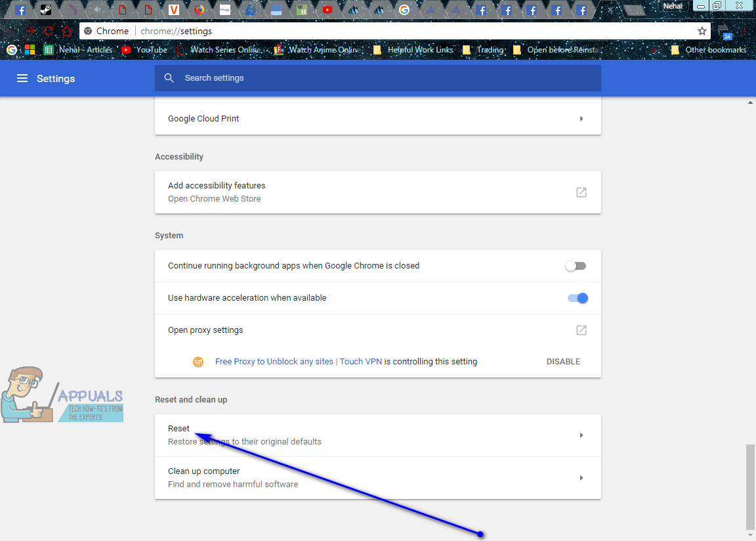Image resolution: width=756 pixels, height=541 pixels.
Task: Click the Reset and clean up heading
Action: tap(191, 400)
